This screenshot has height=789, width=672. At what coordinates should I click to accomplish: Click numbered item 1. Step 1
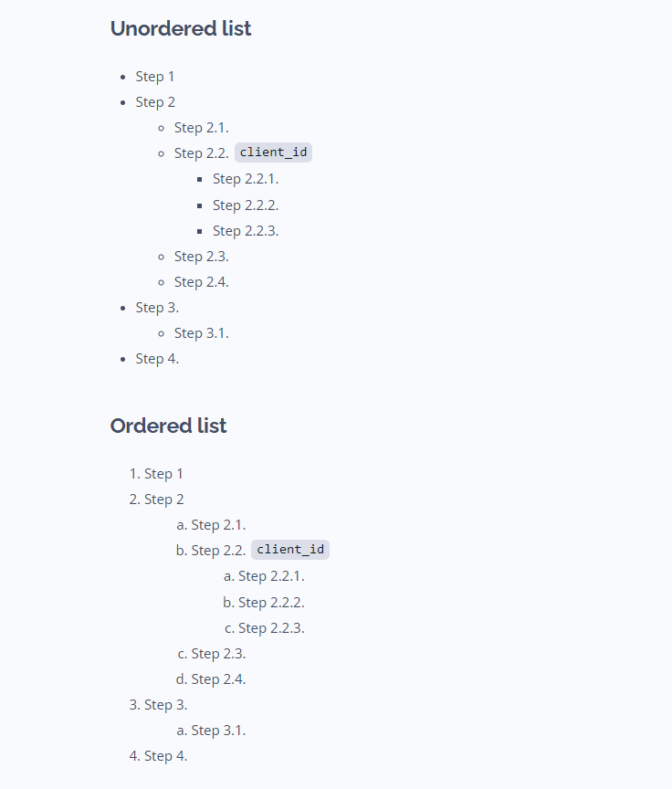156,474
